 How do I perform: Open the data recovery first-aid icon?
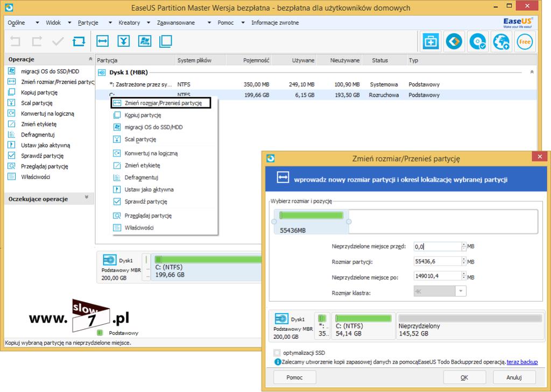tap(430, 41)
